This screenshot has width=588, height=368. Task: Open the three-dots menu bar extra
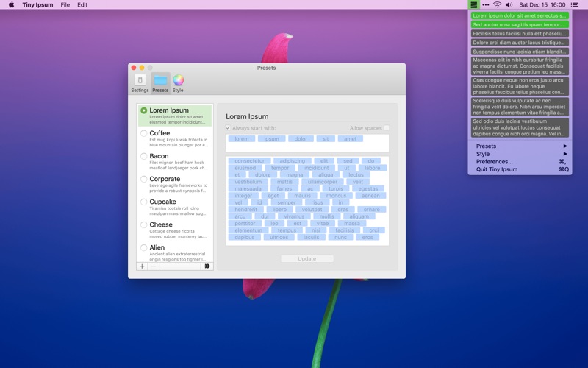[486, 4]
